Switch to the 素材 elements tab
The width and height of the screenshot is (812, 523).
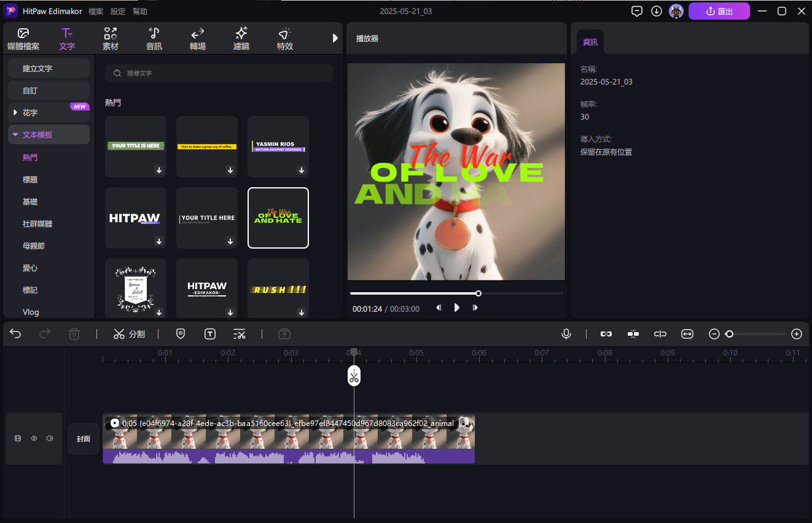pyautogui.click(x=111, y=39)
